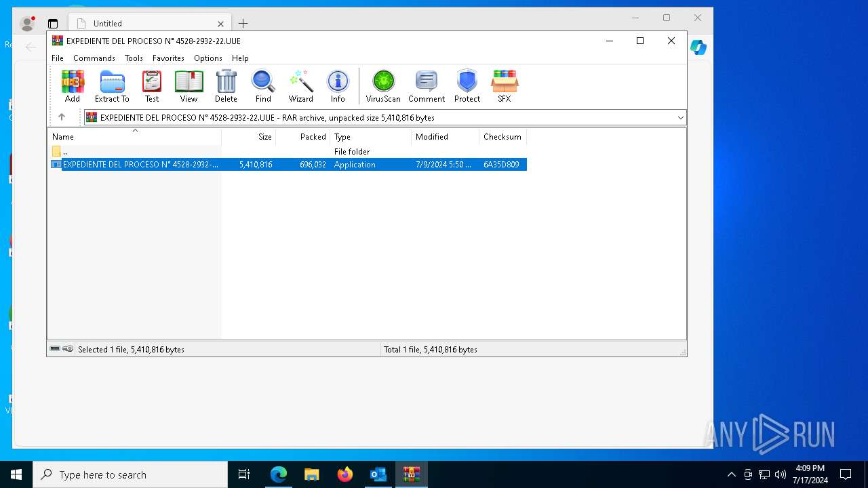Viewport: 868px width, 488px height.
Task: Open the Copilot sidebar icon in browser
Action: pos(698,47)
